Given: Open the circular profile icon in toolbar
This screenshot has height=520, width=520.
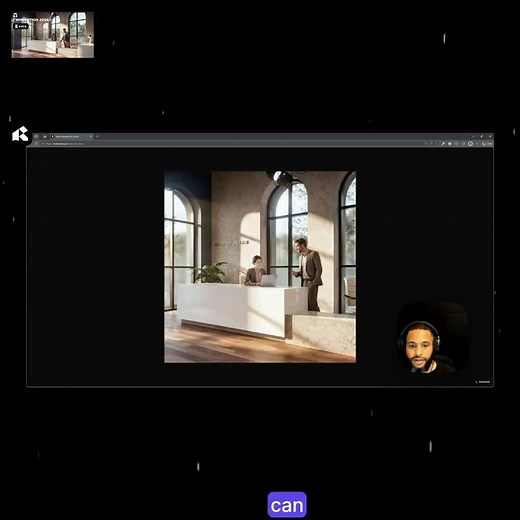Looking at the screenshot, I should point(470,143).
